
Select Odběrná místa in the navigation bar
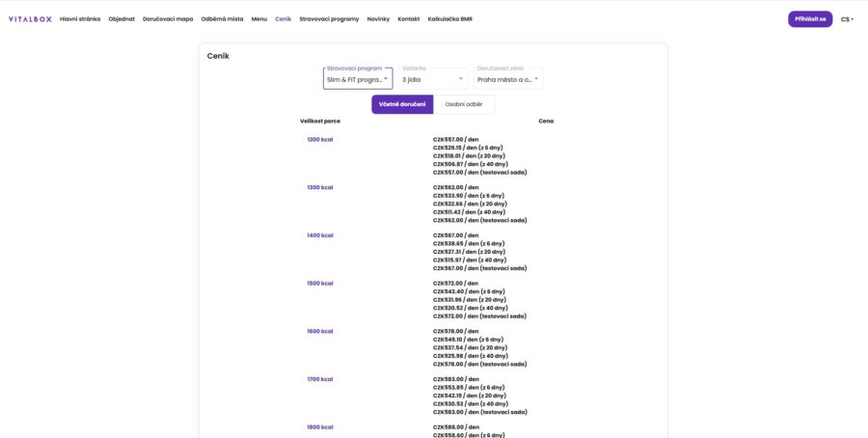[x=222, y=19]
